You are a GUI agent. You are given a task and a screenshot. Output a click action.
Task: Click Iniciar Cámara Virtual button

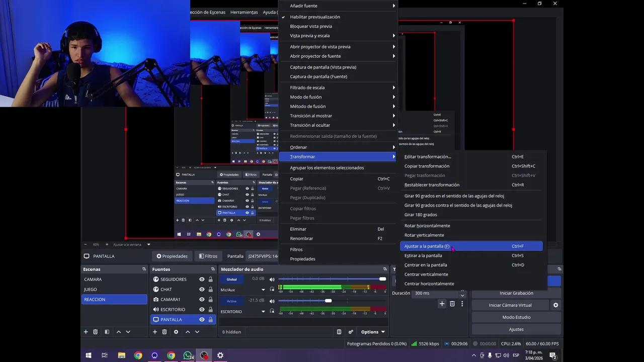point(510,305)
